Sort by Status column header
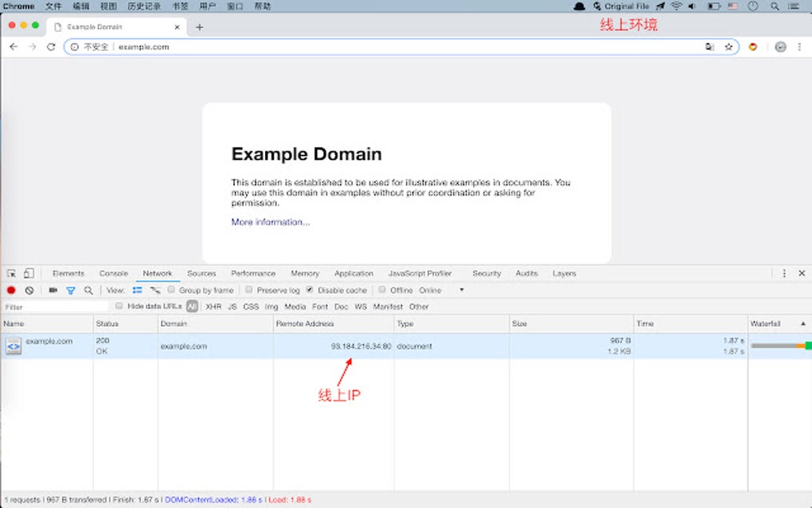 [x=125, y=323]
